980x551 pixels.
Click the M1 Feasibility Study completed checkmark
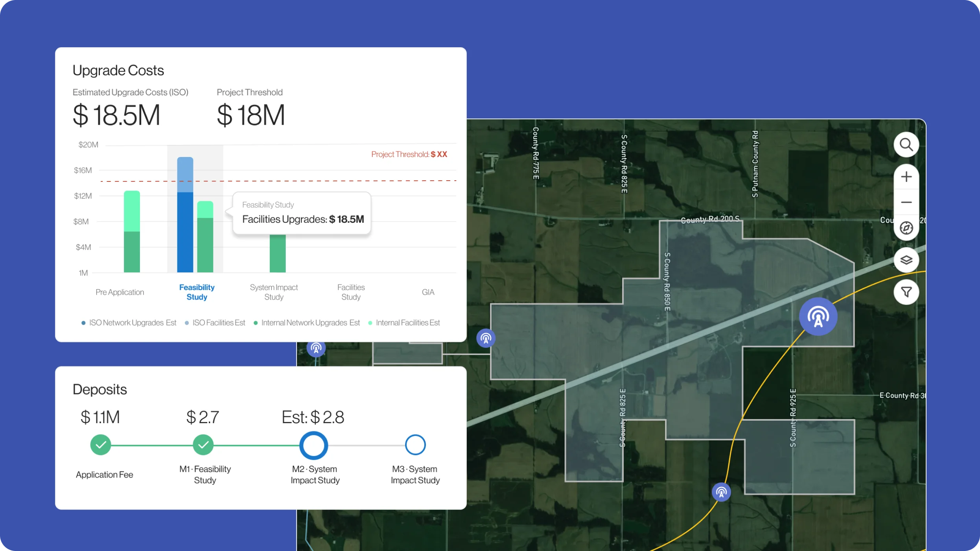pyautogui.click(x=203, y=445)
